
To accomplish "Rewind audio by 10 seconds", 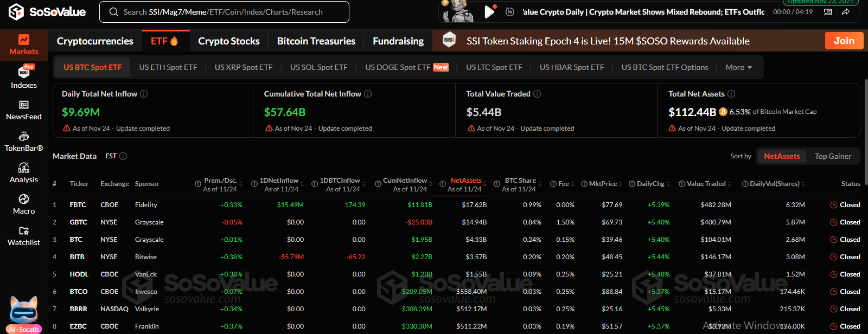I will (x=510, y=11).
